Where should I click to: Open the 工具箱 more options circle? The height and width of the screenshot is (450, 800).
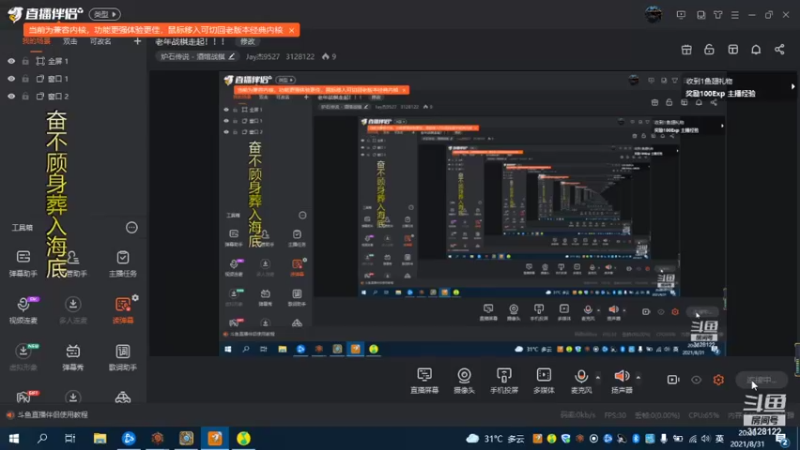(x=132, y=228)
